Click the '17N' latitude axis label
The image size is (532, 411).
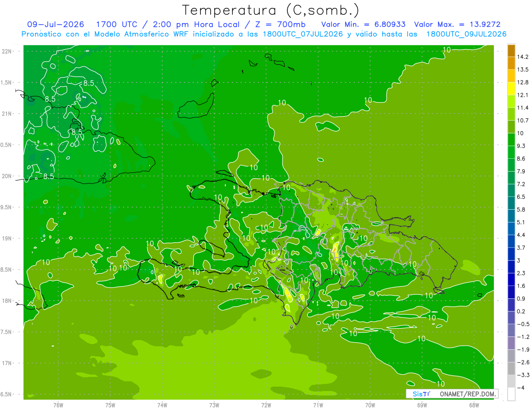coord(7,363)
